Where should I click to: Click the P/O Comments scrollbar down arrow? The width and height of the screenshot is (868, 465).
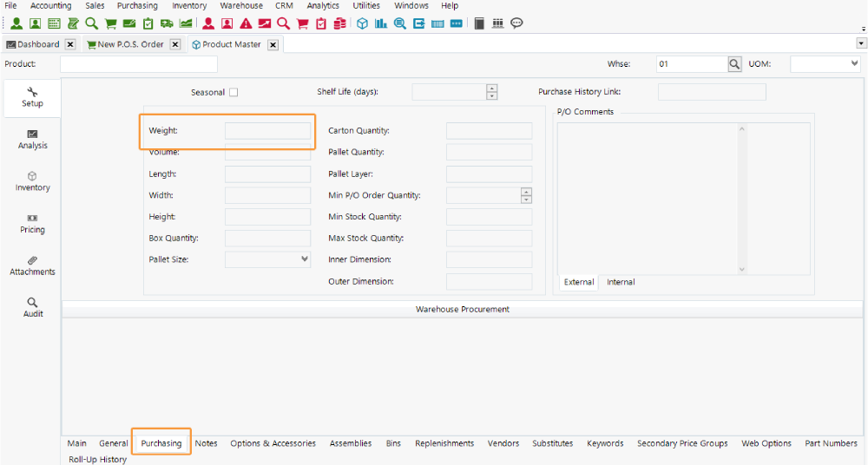pos(742,270)
